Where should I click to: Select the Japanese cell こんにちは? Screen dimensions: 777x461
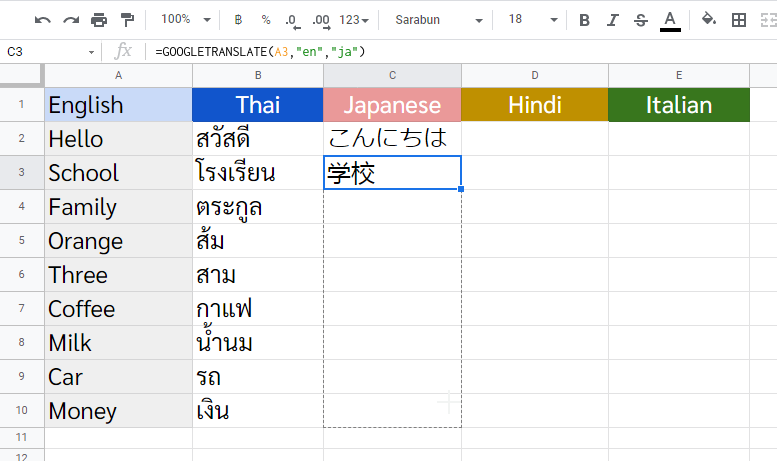[392, 139]
